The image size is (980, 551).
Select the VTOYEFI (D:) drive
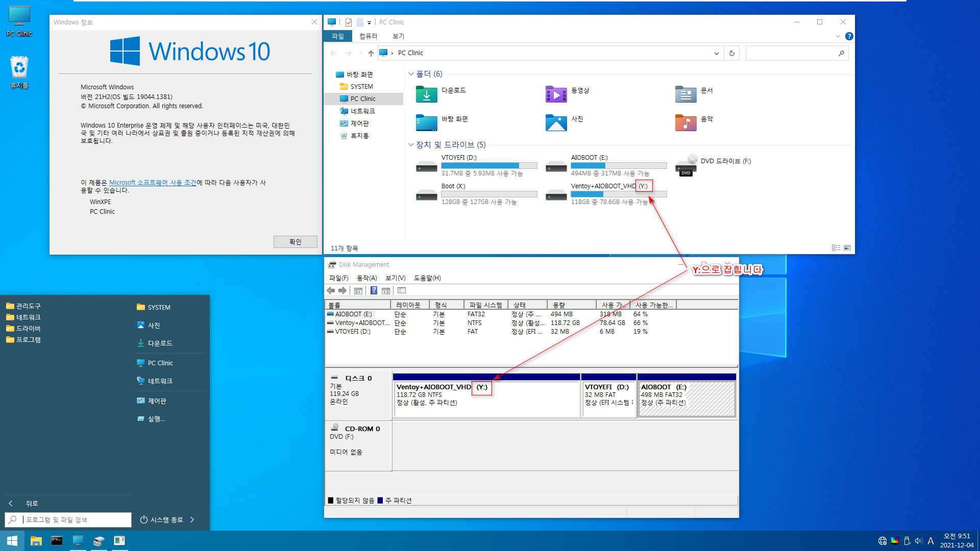point(476,165)
